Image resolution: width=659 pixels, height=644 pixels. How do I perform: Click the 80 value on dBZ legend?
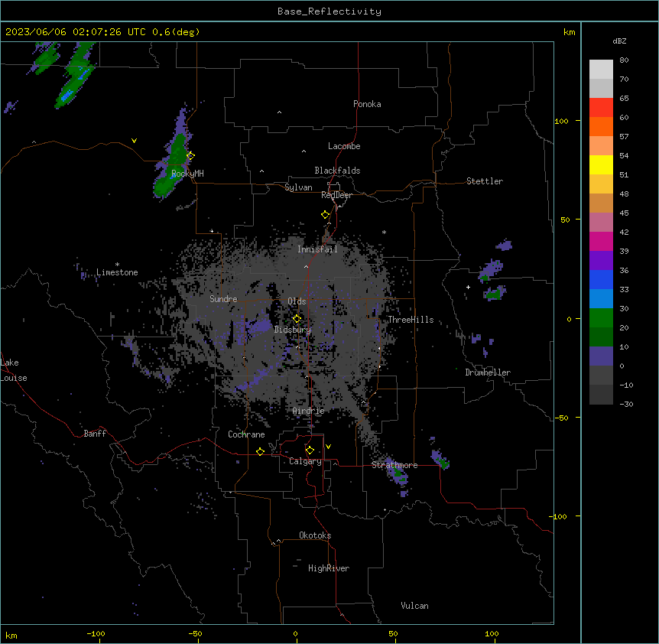(624, 60)
